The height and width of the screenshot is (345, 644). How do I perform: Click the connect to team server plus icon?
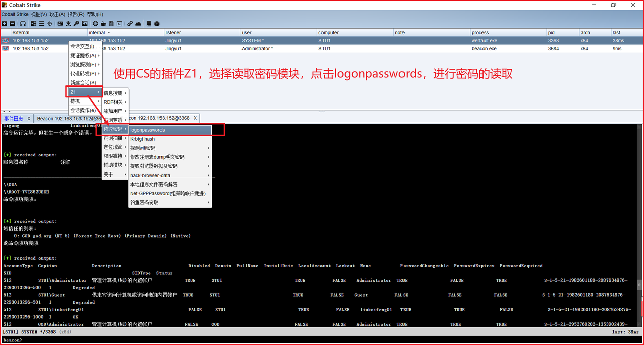[4, 24]
